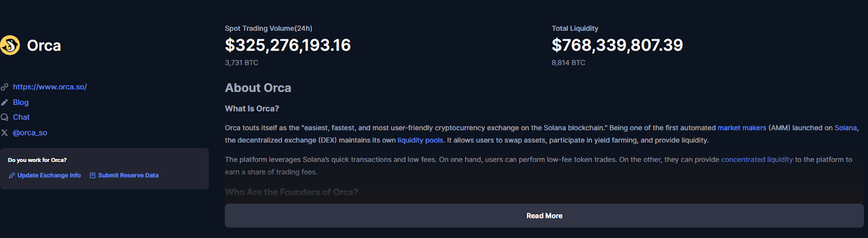
Task: Click the Total Liquidity dollar value
Action: coord(617,45)
